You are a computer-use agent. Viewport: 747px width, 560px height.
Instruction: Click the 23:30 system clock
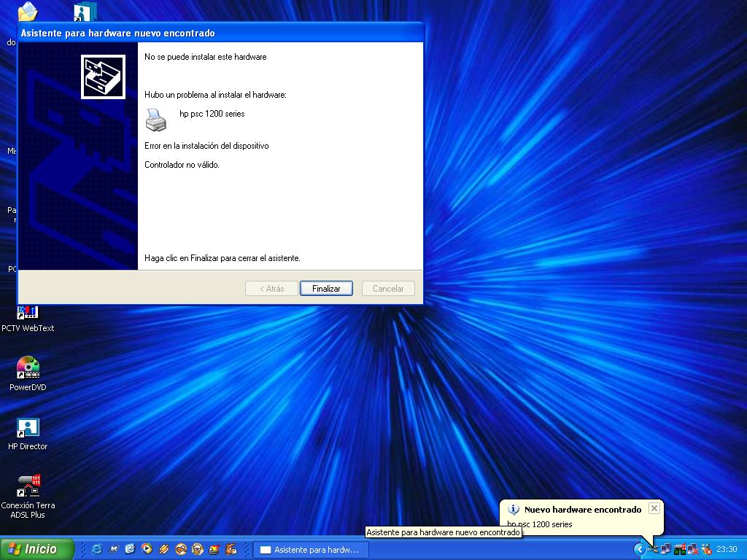click(727, 550)
